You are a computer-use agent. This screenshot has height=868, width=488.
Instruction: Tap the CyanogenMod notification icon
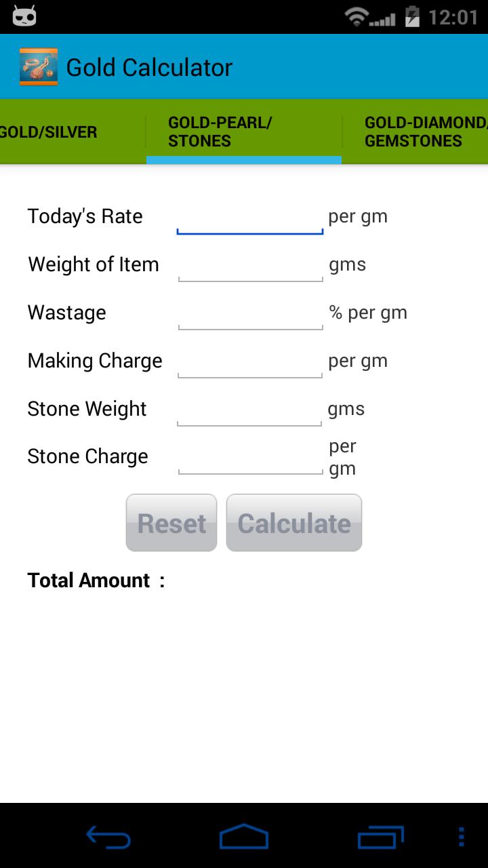click(x=24, y=16)
